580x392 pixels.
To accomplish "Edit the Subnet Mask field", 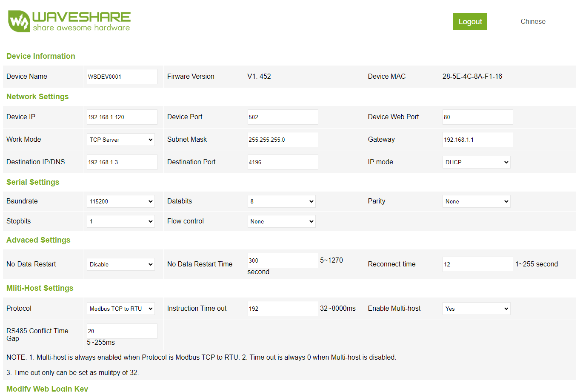I will point(283,140).
